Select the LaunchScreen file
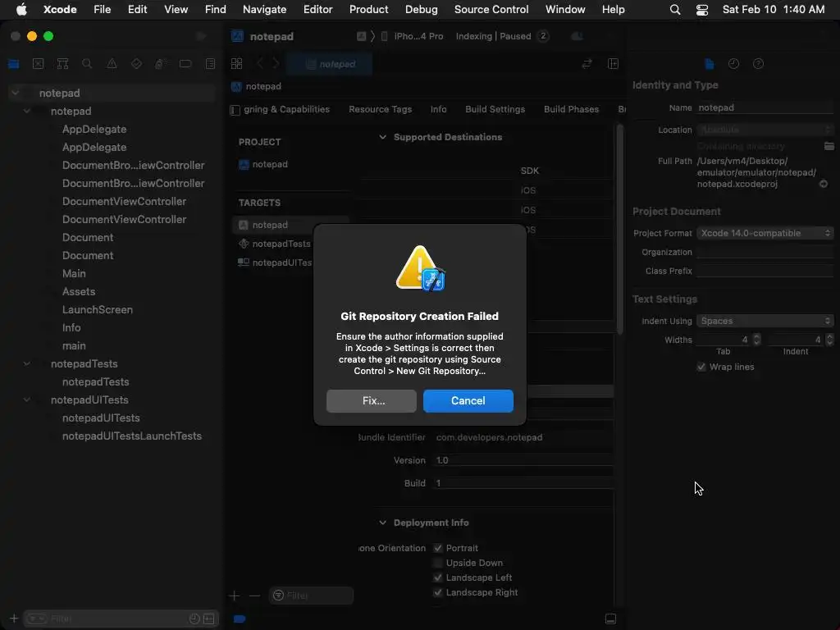Image resolution: width=840 pixels, height=630 pixels. [97, 309]
